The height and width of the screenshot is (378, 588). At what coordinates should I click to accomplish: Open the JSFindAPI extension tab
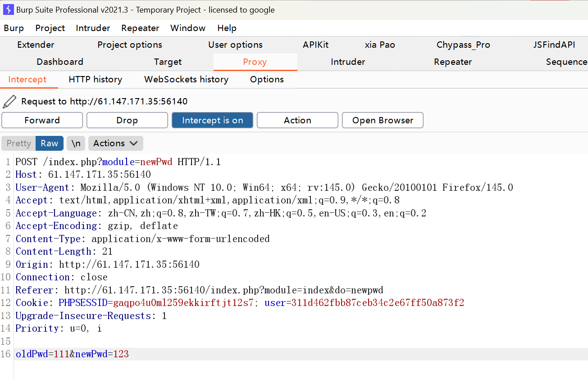coord(554,45)
